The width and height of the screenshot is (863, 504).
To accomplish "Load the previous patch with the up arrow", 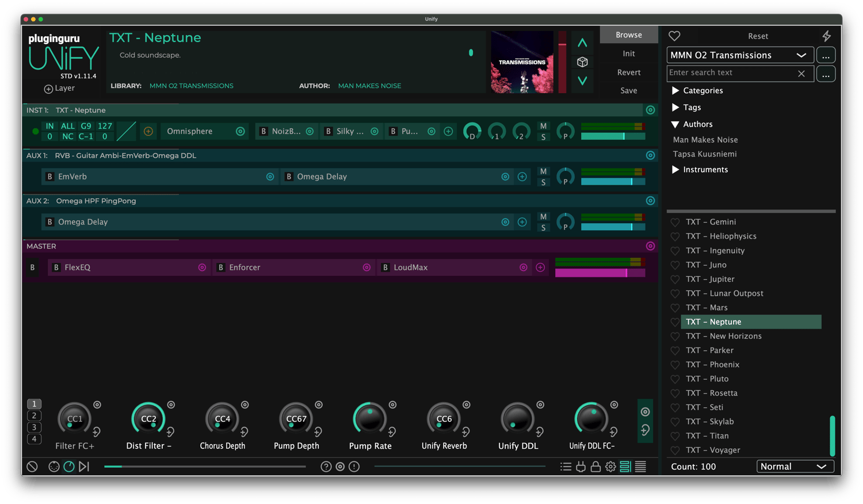I will 582,43.
